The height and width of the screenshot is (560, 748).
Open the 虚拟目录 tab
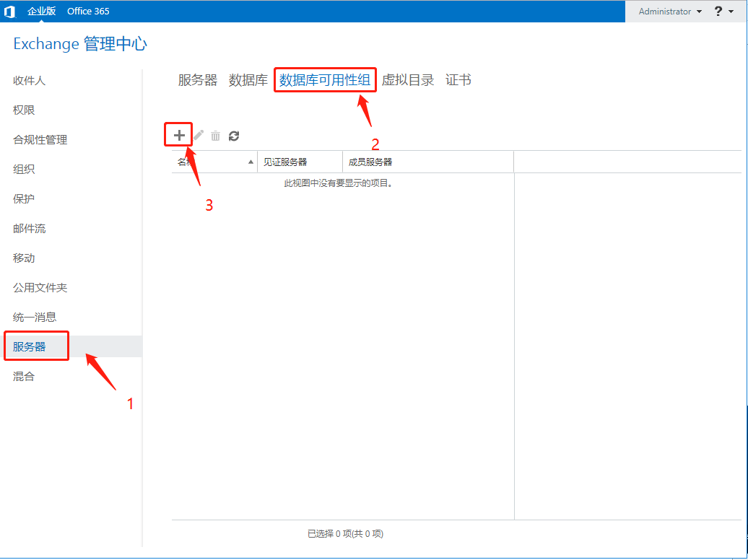(x=408, y=80)
